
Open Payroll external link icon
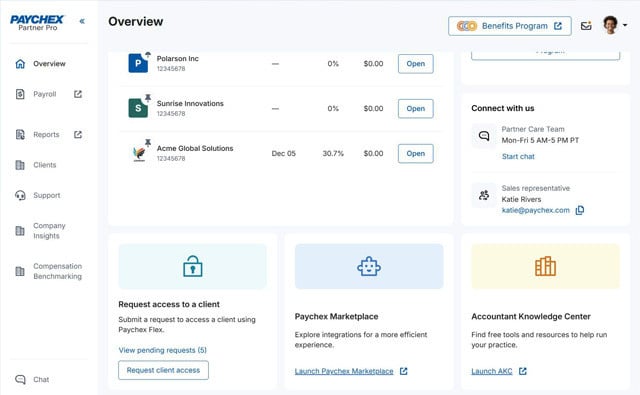[78, 94]
